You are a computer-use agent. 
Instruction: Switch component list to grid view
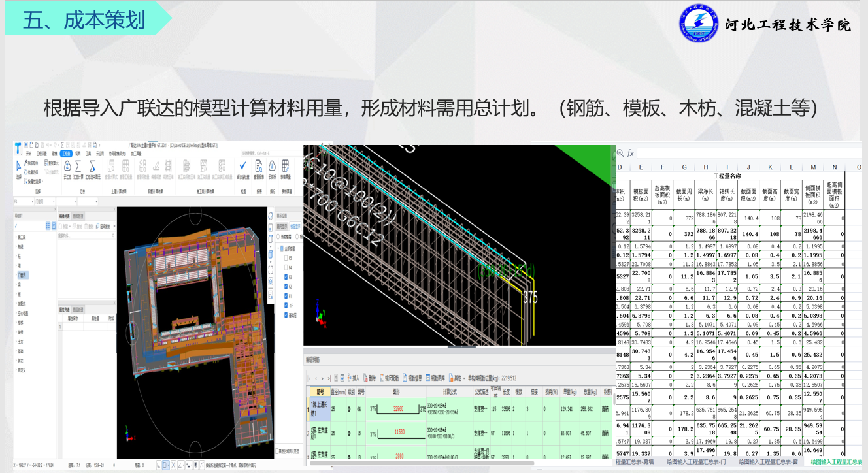pos(53,224)
